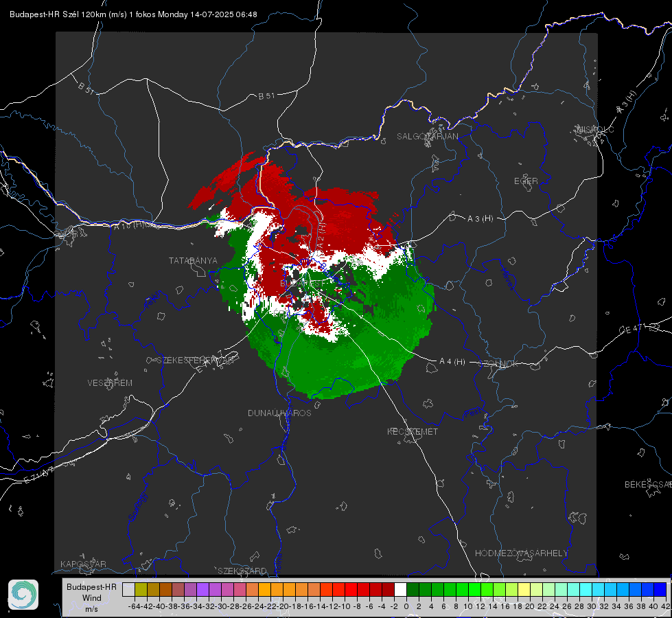This screenshot has width=672, height=618.
Task: Click the A 3 (H) label near Eger road
Action: (480, 219)
